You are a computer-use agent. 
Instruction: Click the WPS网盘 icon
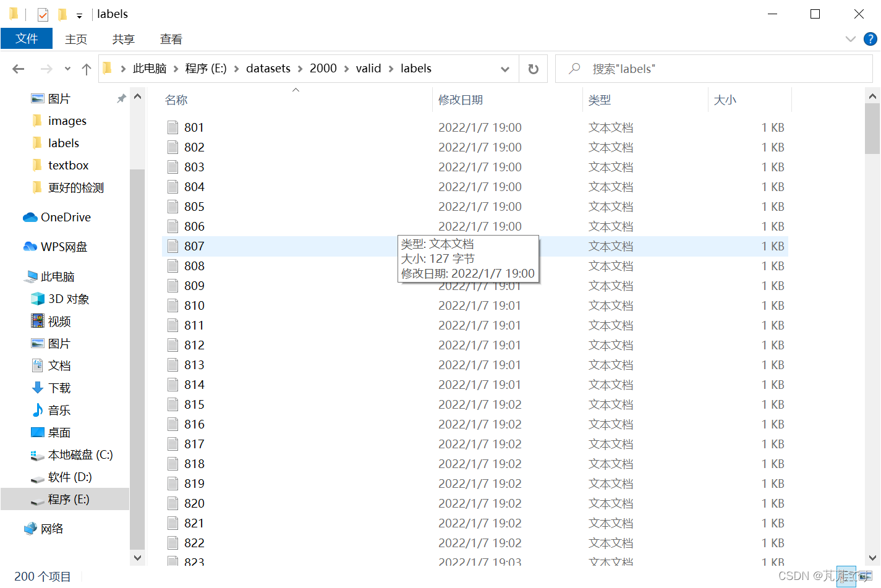click(30, 247)
